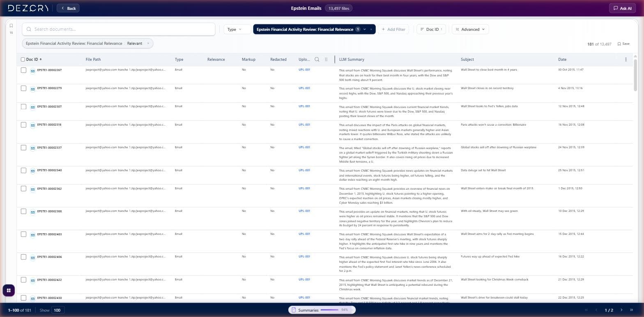Click the Summaries document icon
Viewport: 644px width, 317px height.
tap(293, 310)
